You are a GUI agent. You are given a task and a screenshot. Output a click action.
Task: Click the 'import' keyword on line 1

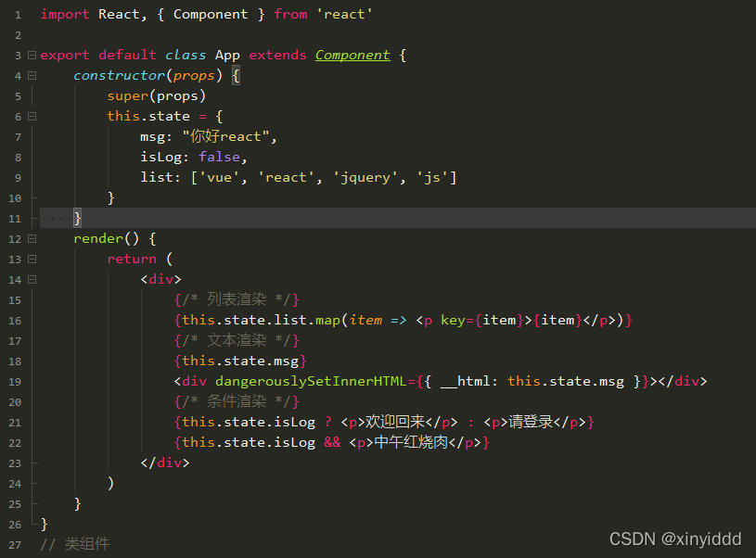click(65, 15)
